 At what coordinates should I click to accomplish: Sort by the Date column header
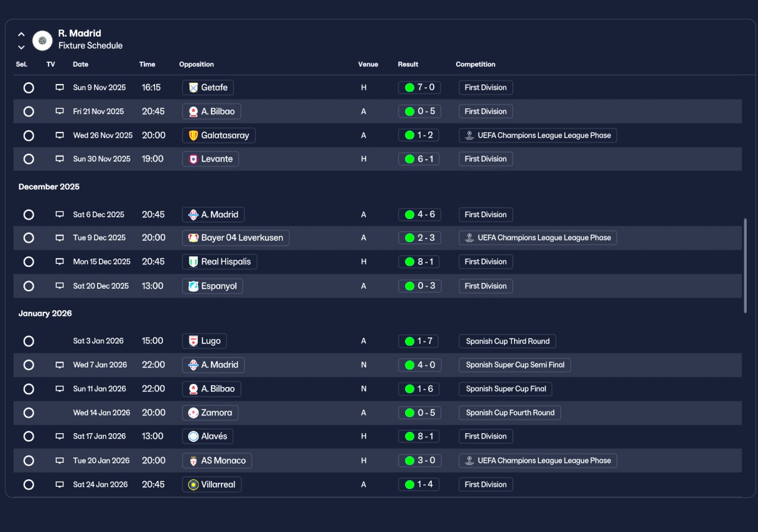[81, 65]
